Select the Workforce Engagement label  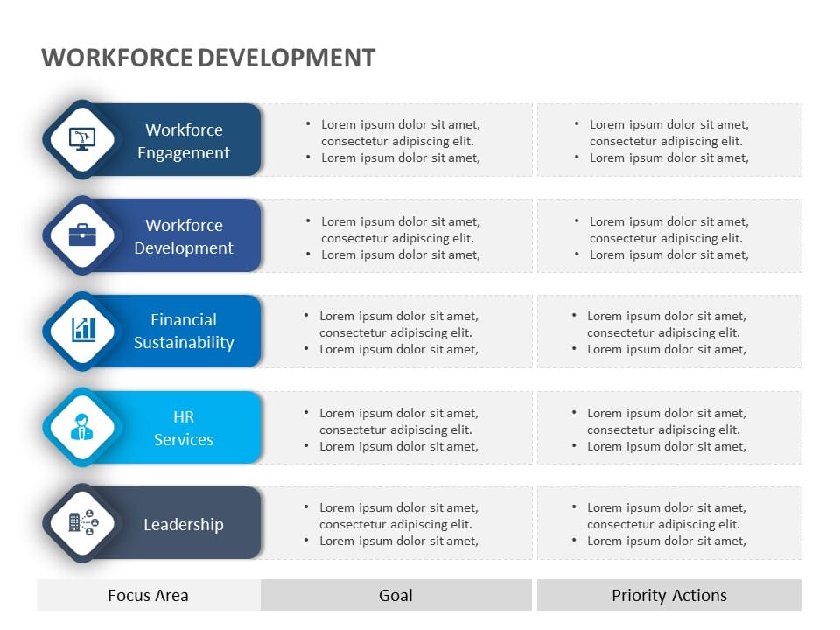pyautogui.click(x=184, y=141)
